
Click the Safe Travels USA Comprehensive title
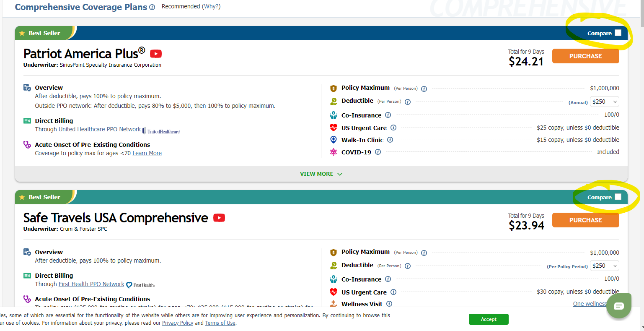tap(116, 218)
